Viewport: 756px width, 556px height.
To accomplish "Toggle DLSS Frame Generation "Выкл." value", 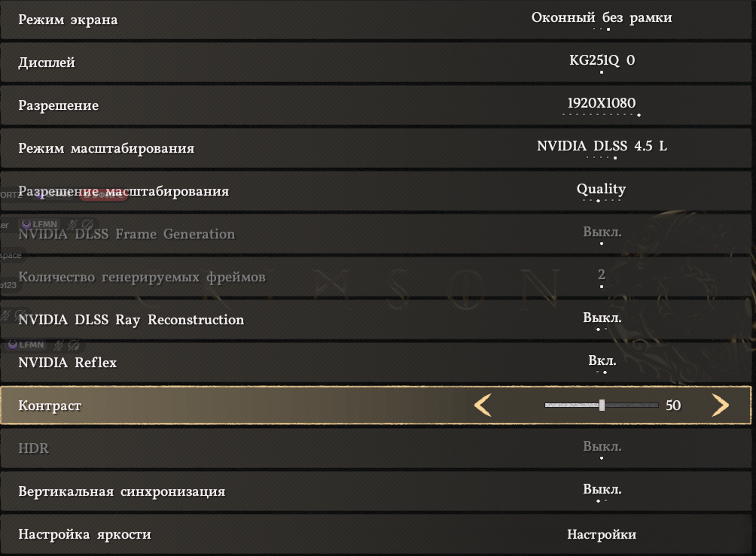I will click(x=602, y=232).
